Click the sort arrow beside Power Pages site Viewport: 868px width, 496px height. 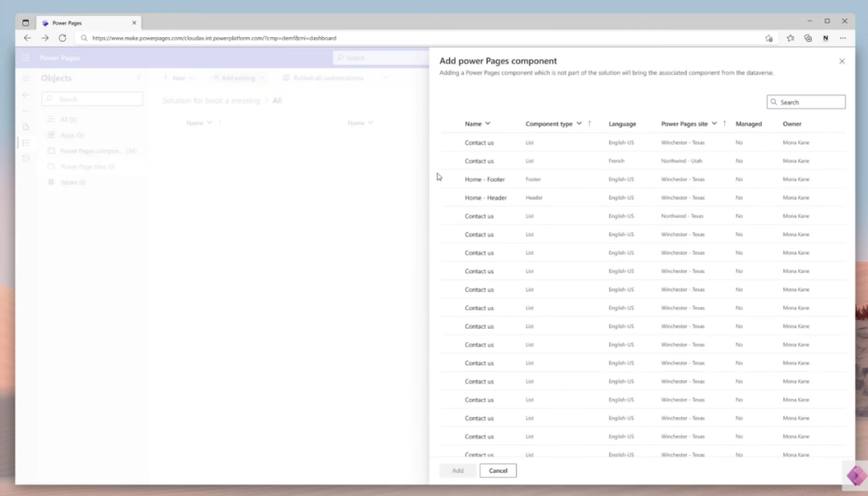tap(725, 124)
